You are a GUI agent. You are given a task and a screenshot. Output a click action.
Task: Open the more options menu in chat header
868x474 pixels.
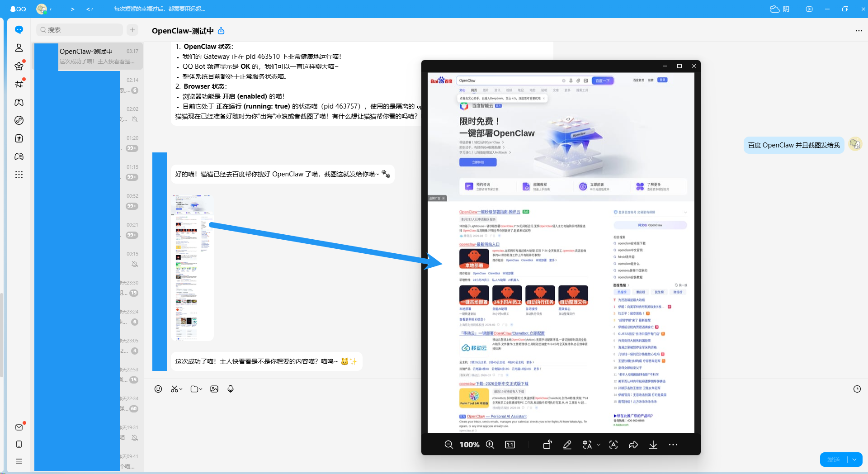click(x=859, y=31)
